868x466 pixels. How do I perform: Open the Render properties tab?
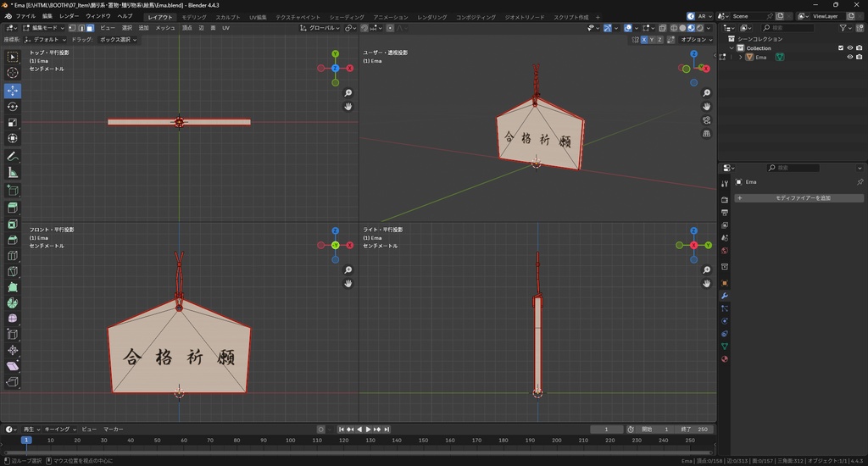coord(724,200)
